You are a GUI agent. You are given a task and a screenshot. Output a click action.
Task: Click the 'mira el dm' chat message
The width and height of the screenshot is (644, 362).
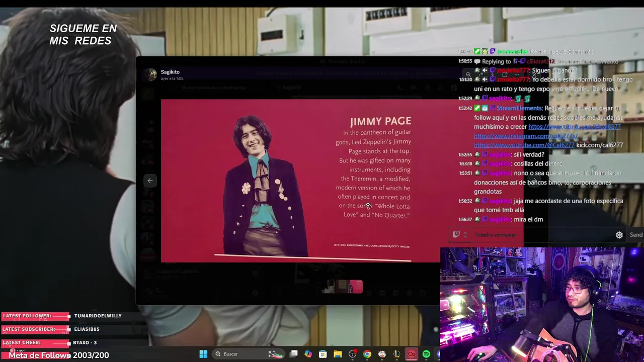click(528, 219)
